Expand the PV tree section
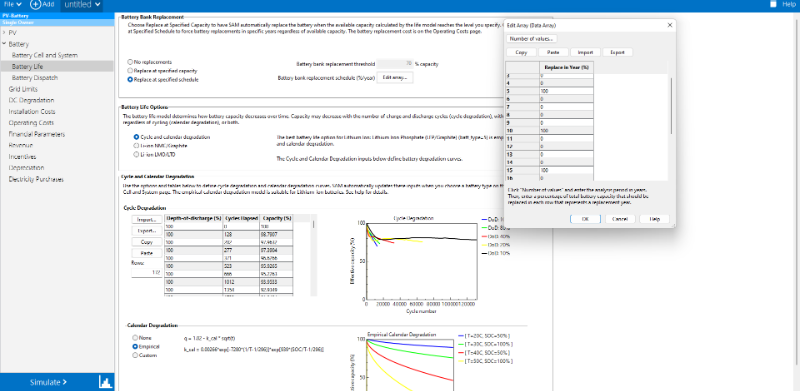Viewport: 800px width, 391px height. 4,33
